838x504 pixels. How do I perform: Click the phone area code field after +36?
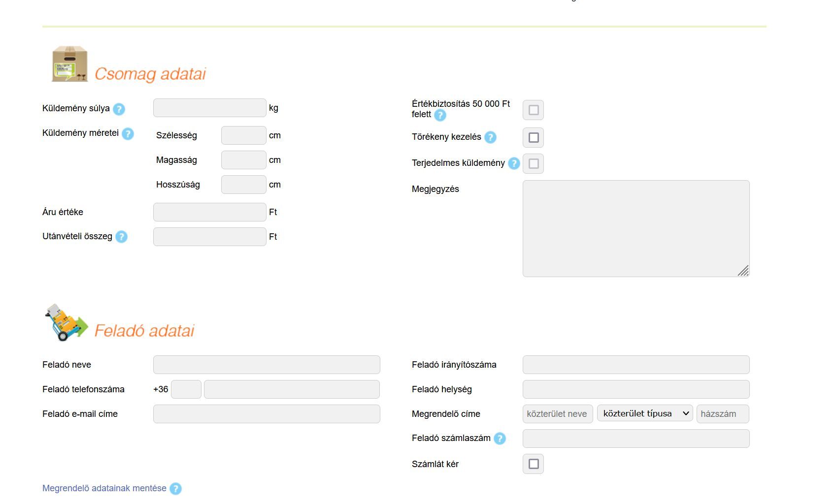186,389
